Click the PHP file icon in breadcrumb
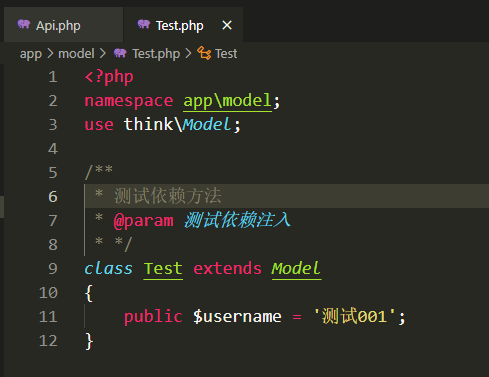This screenshot has width=489, height=377. tap(120, 53)
